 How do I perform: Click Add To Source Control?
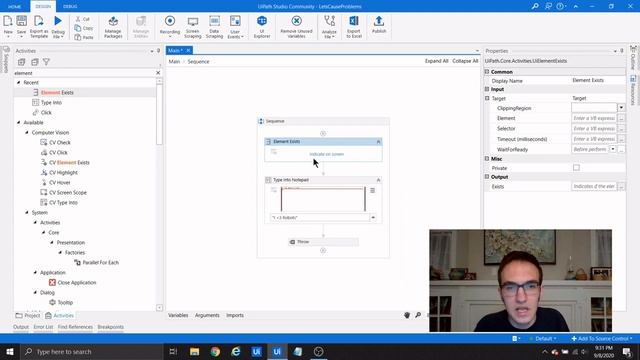[602, 339]
